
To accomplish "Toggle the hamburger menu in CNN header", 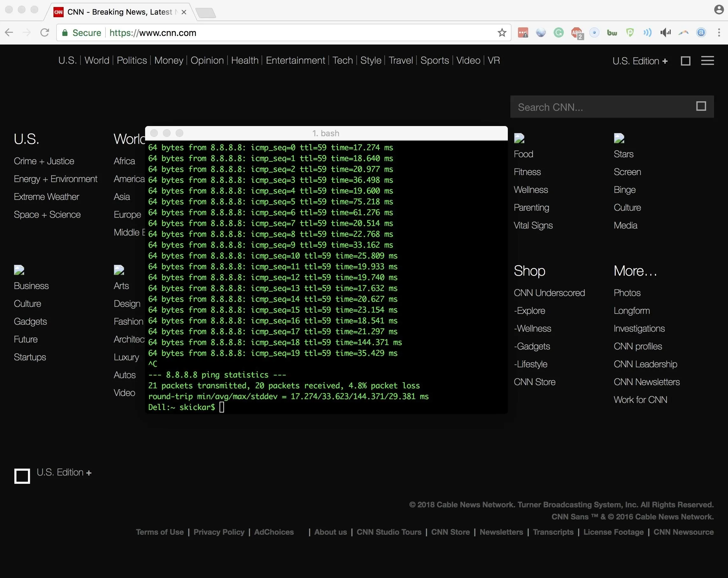I will coord(707,61).
